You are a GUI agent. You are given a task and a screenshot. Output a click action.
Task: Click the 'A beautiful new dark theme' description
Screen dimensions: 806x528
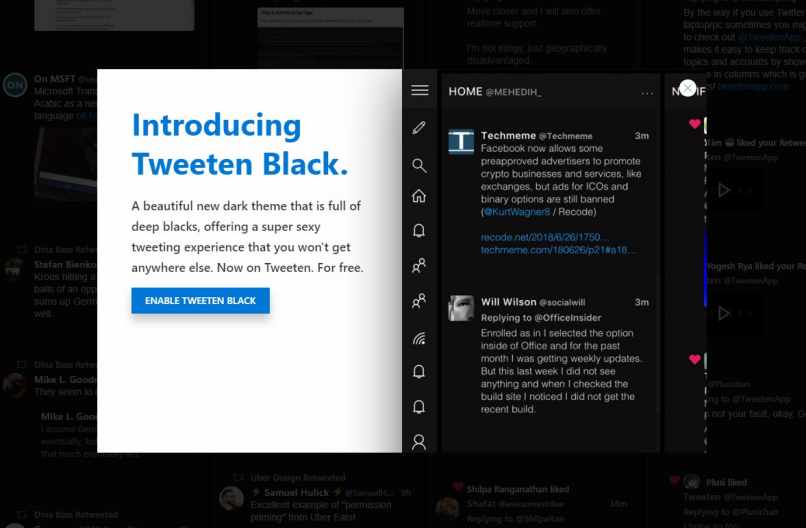click(x=247, y=236)
